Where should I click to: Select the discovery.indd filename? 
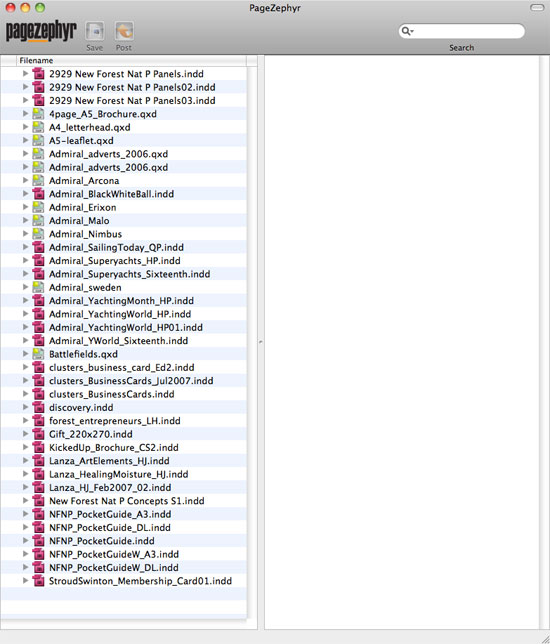[81, 407]
